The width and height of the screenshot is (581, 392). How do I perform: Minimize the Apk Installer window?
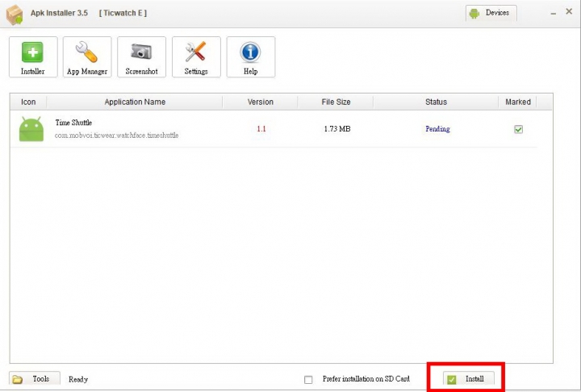point(554,14)
